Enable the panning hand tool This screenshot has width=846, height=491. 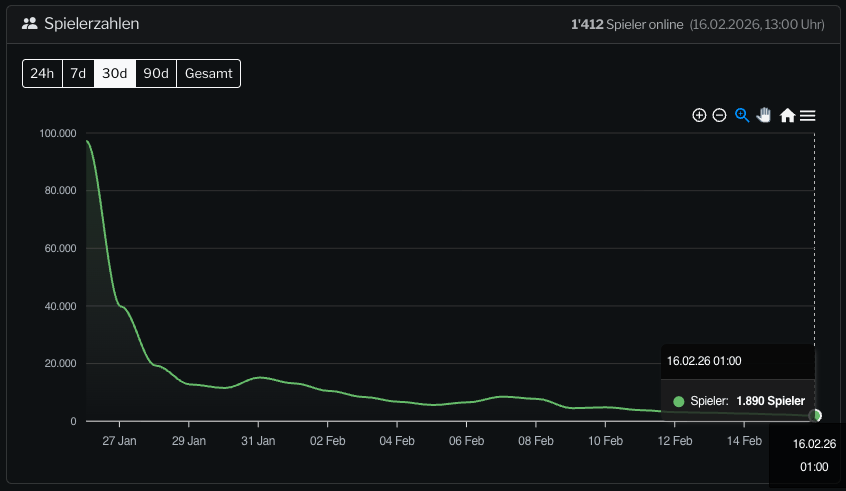[x=764, y=115]
